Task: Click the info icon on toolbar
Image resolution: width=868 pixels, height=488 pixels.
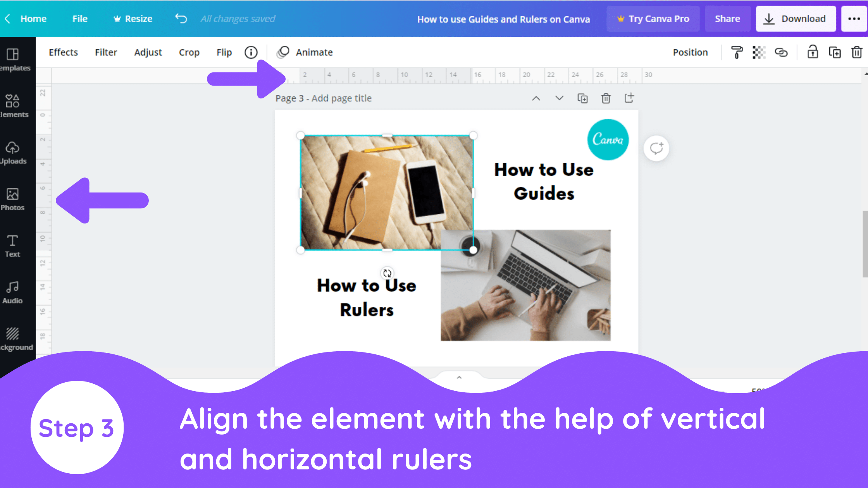Action: coord(251,52)
